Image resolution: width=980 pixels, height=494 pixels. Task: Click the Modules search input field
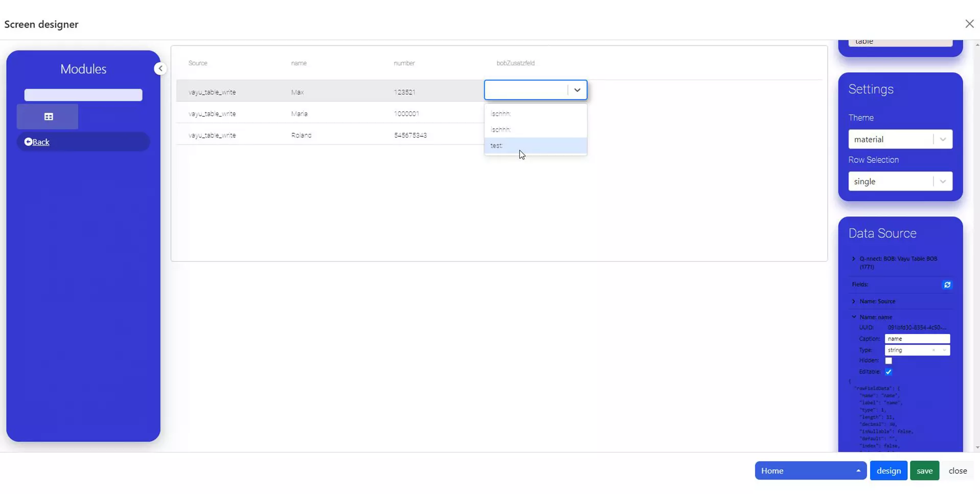[x=83, y=95]
